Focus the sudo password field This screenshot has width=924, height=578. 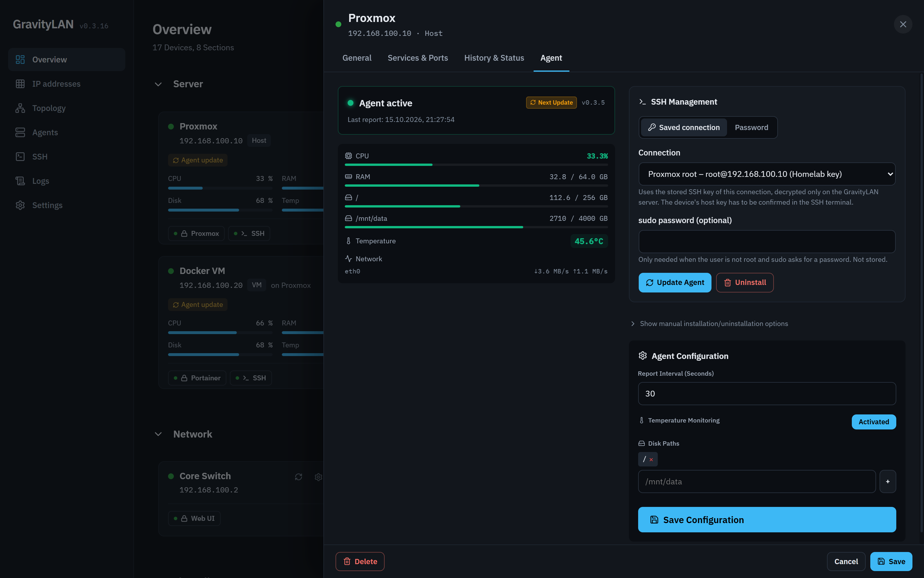point(767,242)
